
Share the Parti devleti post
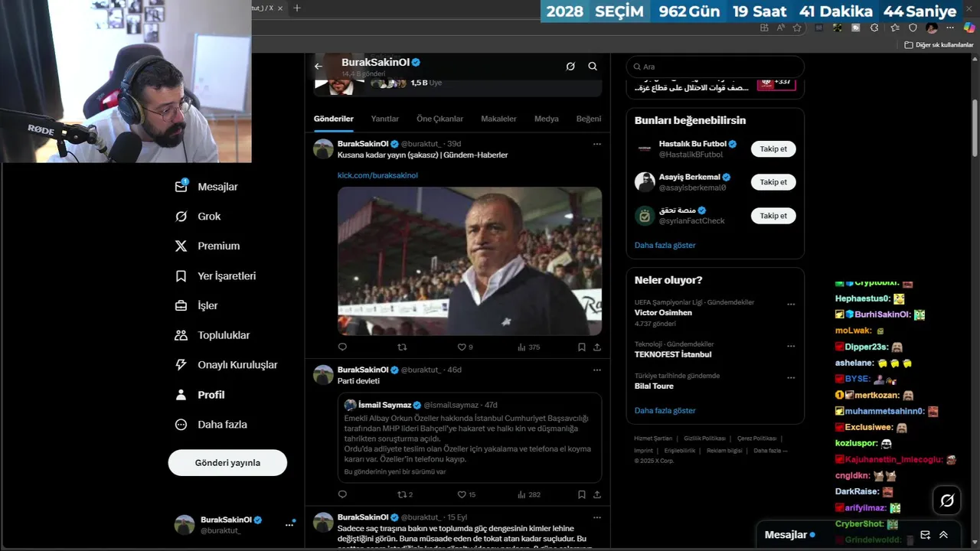597,494
